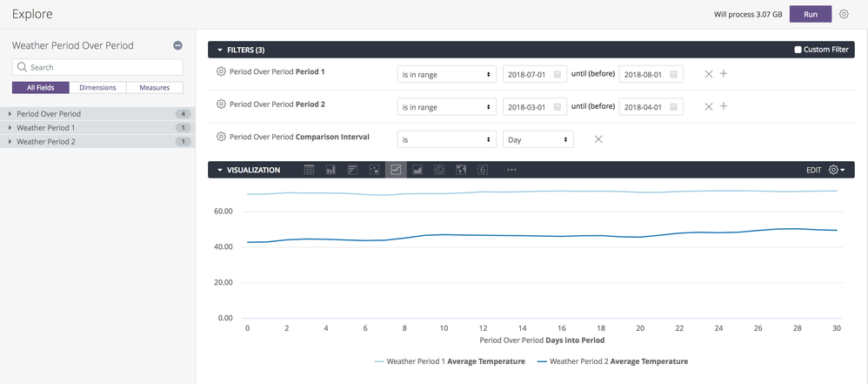
Task: Show more visualization types via ellipsis
Action: click(511, 170)
